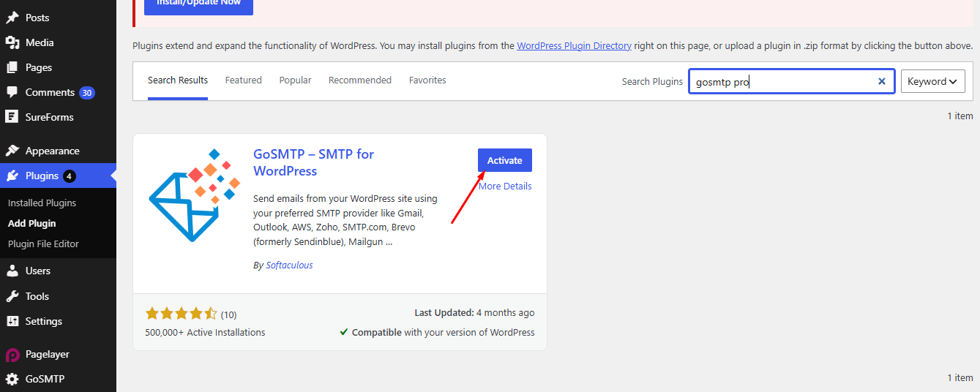The width and height of the screenshot is (980, 392).
Task: Switch to the Popular tab
Action: [295, 80]
